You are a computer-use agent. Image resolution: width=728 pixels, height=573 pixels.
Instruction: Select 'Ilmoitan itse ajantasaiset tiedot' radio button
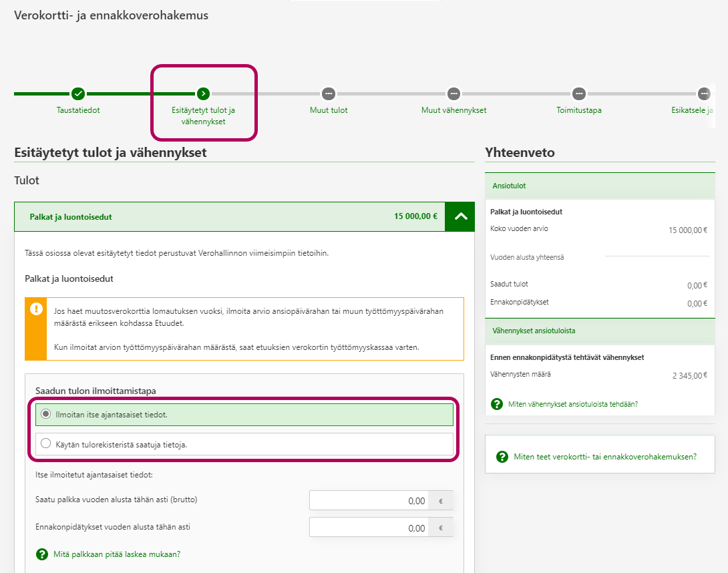tap(45, 414)
